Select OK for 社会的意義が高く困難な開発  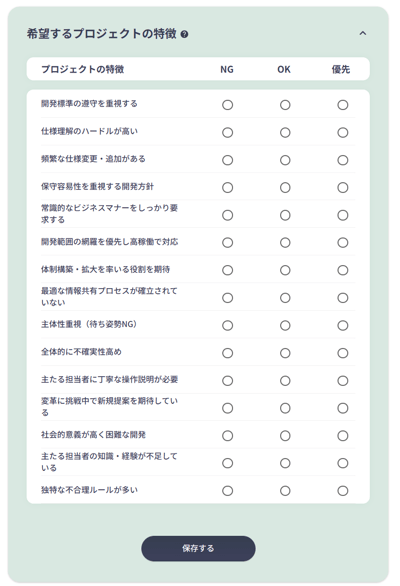pyautogui.click(x=285, y=436)
